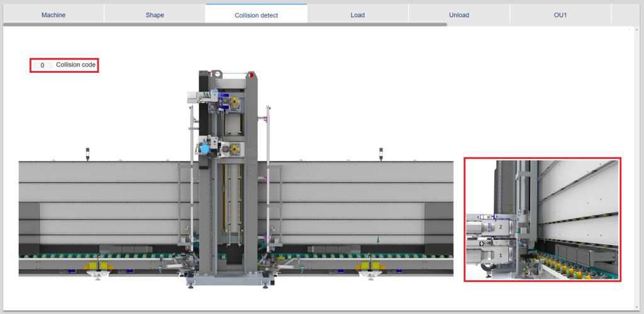Click the main machine front-view image
644x314 pixels.
coord(236,179)
